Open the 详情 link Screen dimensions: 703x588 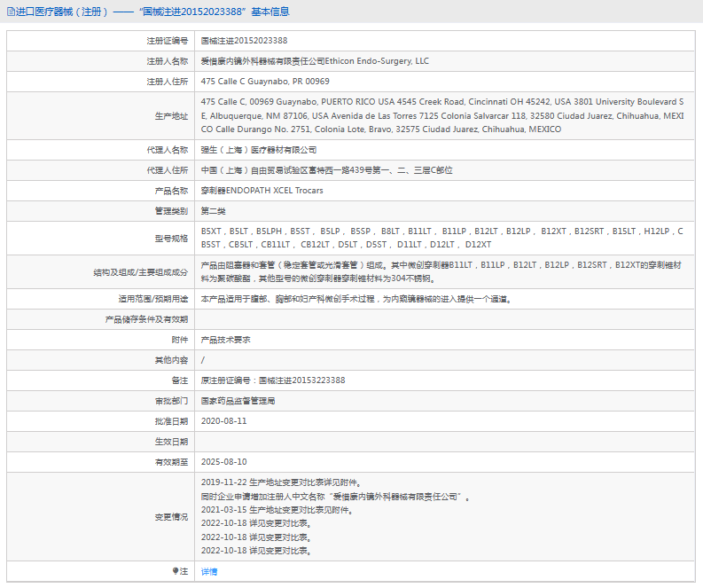[x=209, y=571]
